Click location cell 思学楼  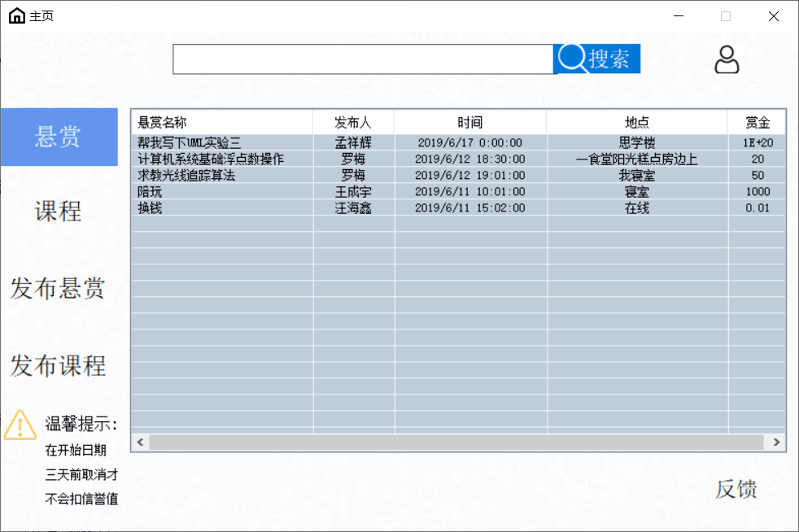coord(637,142)
